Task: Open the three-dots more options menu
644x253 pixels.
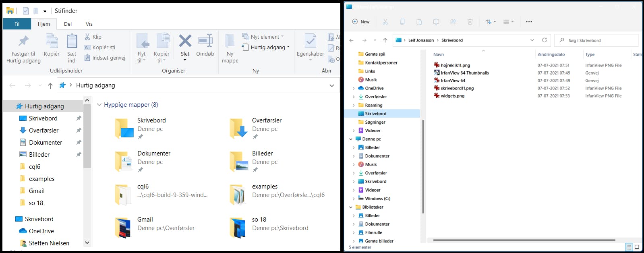Action: [x=529, y=22]
